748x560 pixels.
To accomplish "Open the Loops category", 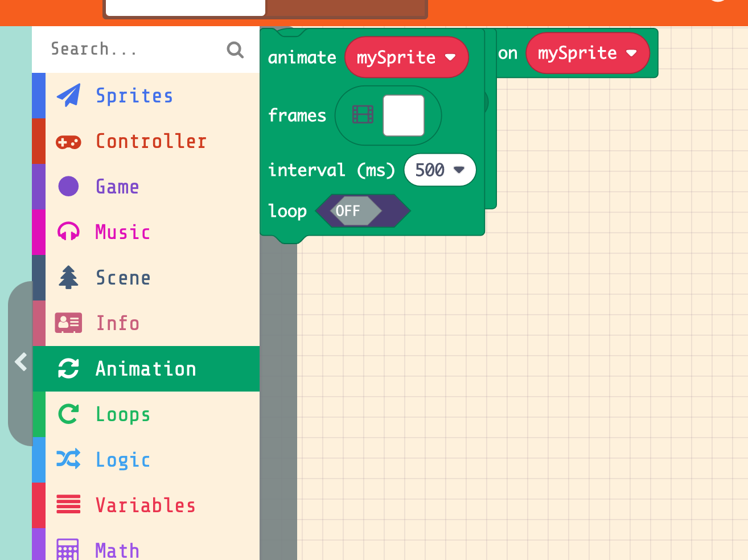I will click(146, 414).
